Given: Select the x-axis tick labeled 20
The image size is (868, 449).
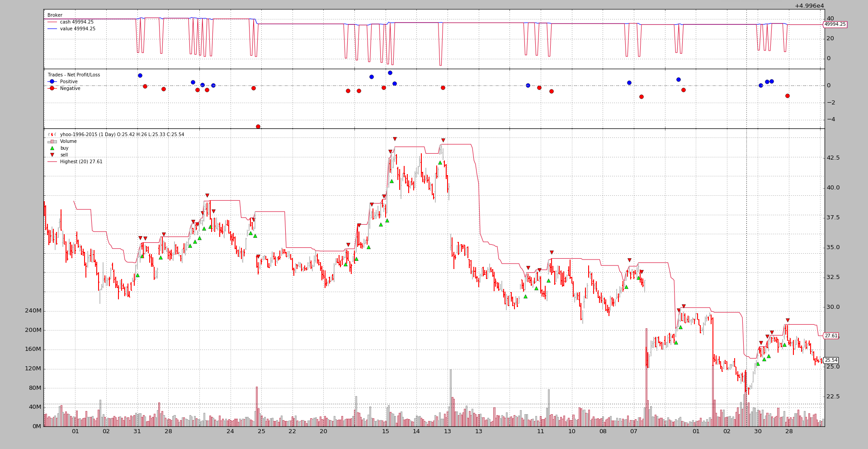Looking at the screenshot, I should [x=323, y=431].
